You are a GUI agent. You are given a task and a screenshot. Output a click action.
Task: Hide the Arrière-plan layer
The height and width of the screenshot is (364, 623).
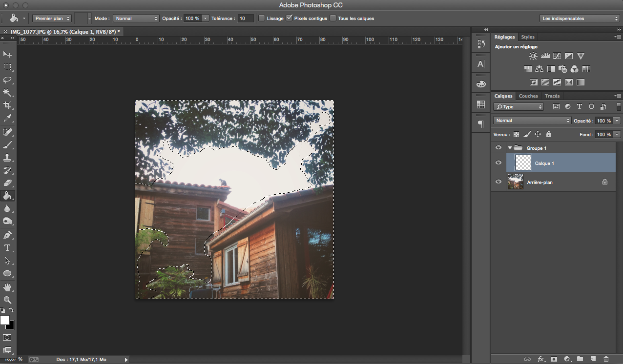pyautogui.click(x=498, y=182)
